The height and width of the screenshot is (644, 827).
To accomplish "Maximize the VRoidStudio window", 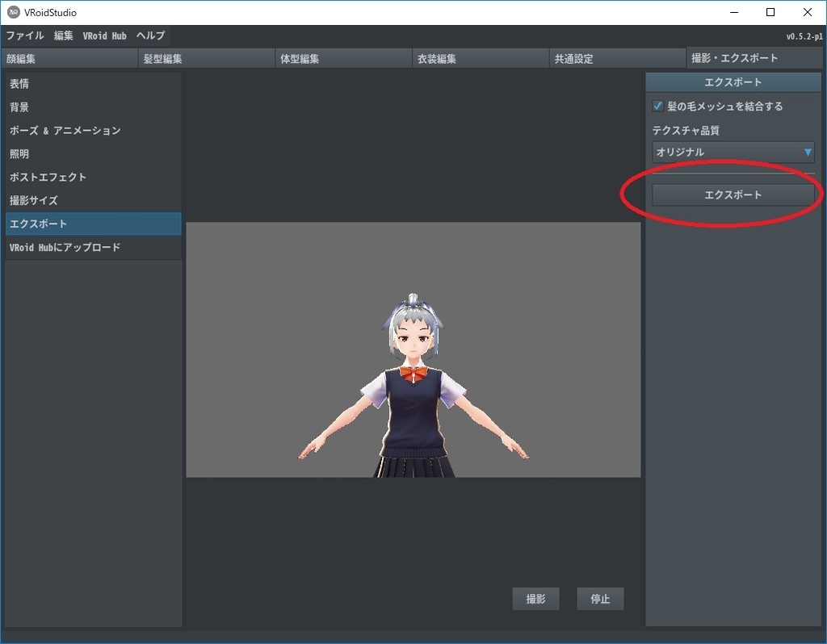I will 770,12.
